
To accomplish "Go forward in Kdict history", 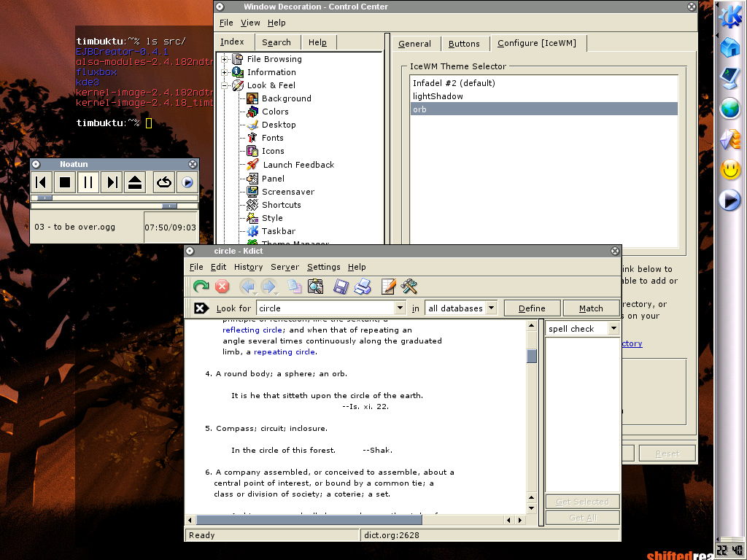I will tap(268, 286).
